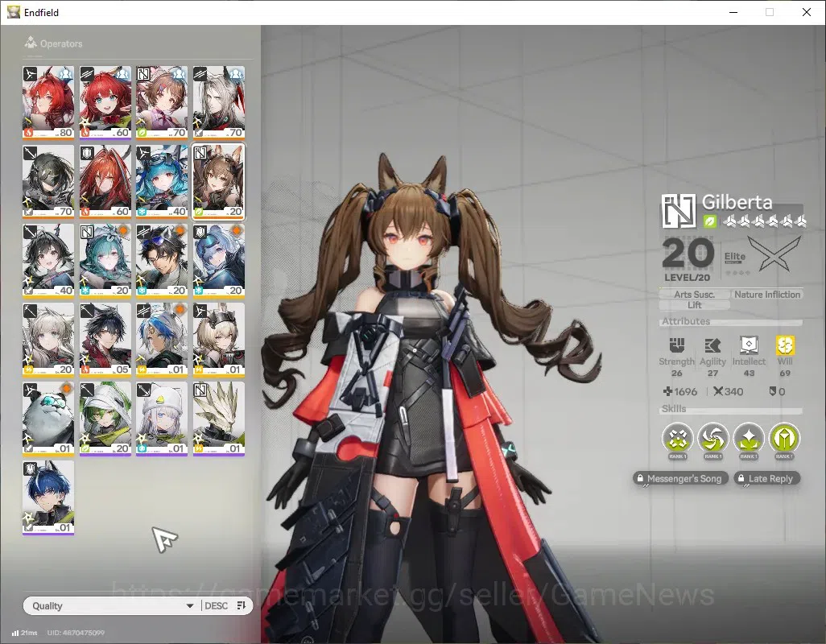Click the Skills section header
Viewport: 826px width, 644px height.
[674, 409]
